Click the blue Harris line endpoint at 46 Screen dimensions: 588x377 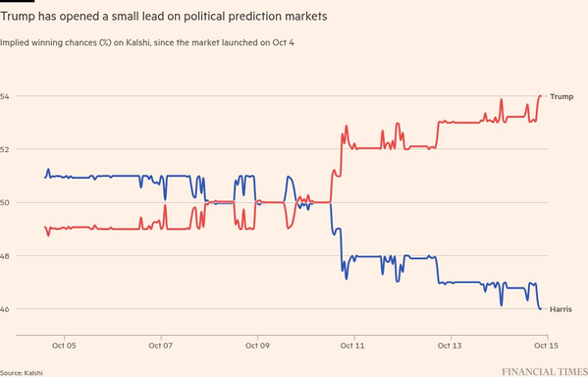point(540,308)
